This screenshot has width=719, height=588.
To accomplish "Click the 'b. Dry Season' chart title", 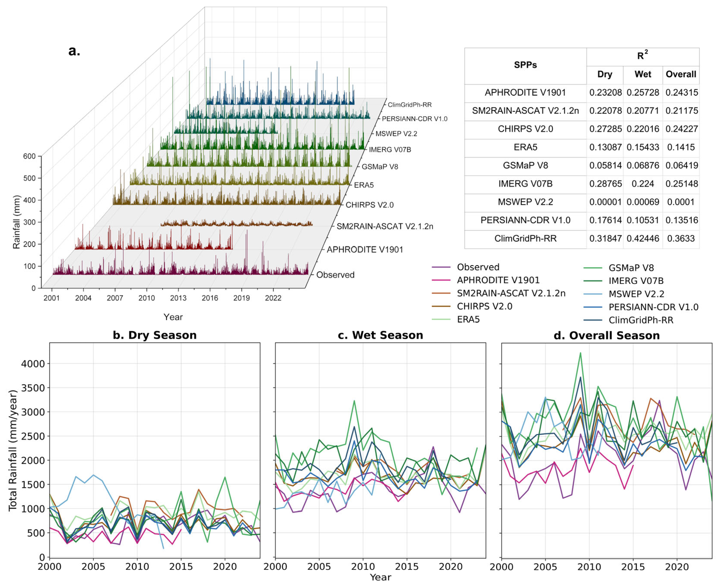I will (x=155, y=335).
